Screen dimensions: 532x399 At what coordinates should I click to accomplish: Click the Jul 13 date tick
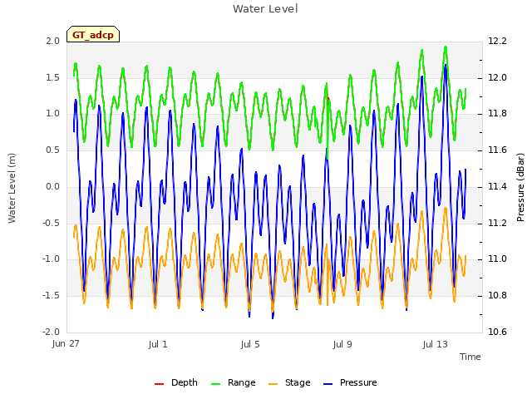coord(435,344)
